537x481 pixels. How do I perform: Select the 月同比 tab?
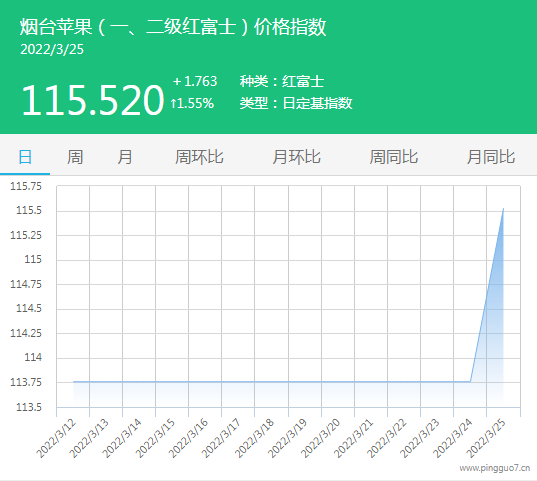tap(491, 157)
